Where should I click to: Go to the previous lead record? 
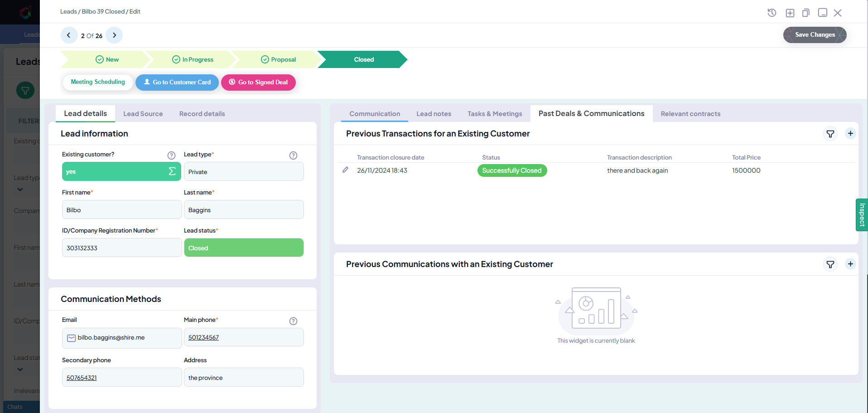coord(69,35)
